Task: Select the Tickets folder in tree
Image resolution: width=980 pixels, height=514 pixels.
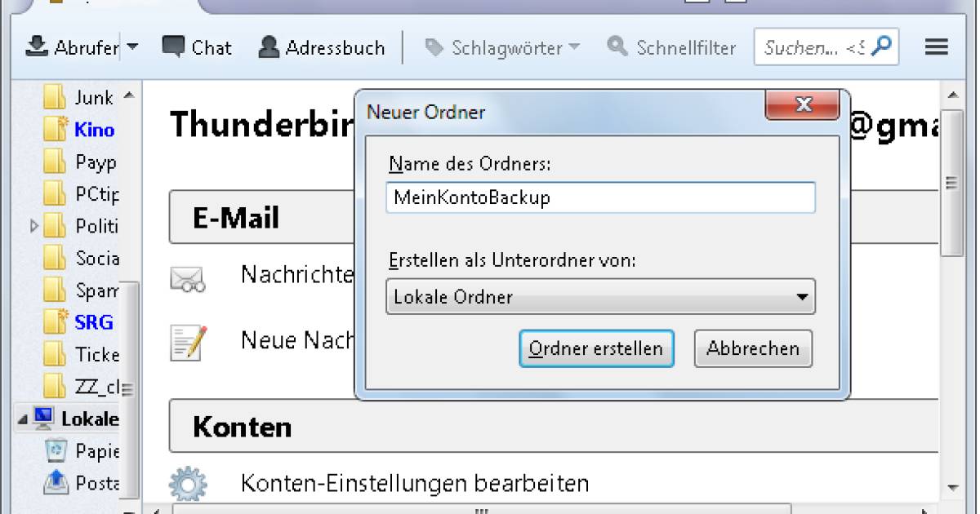Action: coord(80,355)
